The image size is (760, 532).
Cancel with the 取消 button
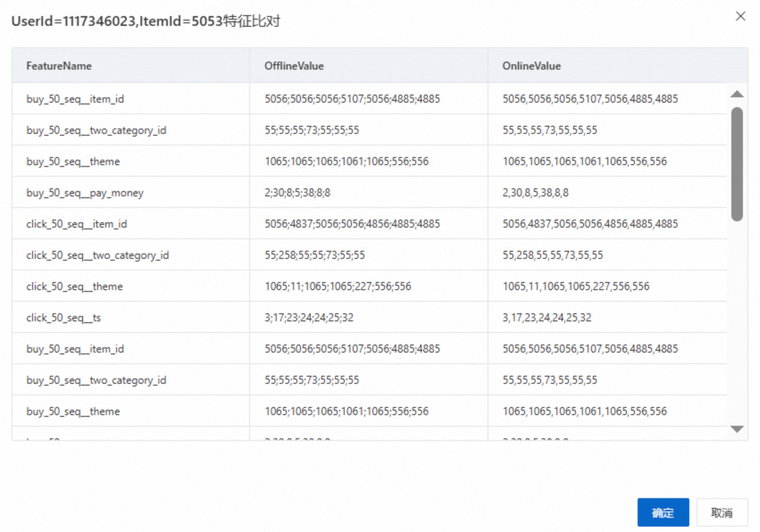click(x=722, y=512)
